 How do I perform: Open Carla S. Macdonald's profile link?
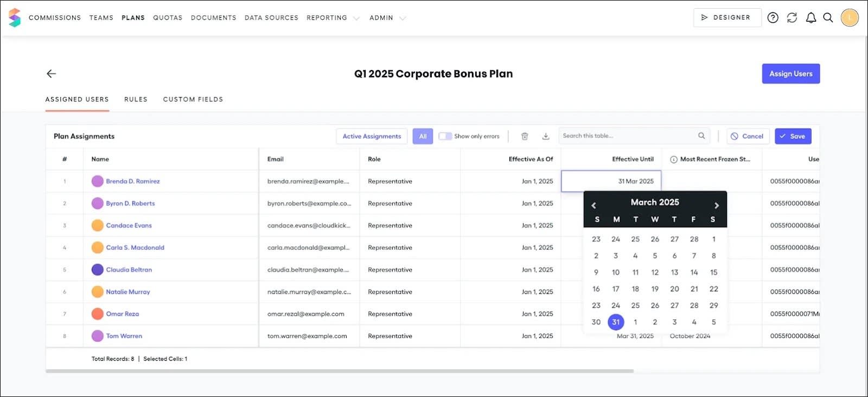tap(135, 248)
